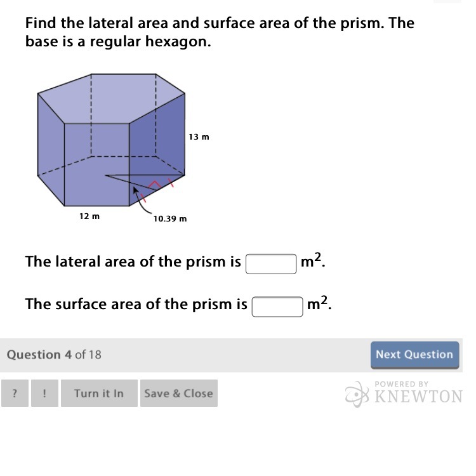Click the Save & Close button
This screenshot has width=476, height=476.
(179, 393)
